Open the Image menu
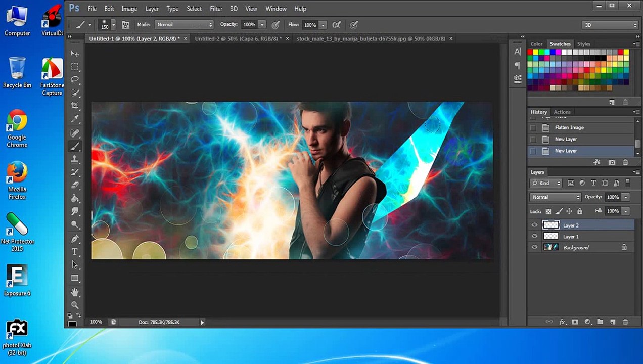 coord(129,9)
